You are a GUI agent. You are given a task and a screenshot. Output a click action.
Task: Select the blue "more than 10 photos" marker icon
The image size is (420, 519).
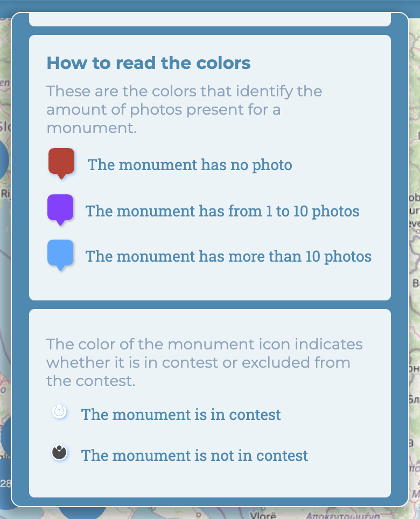point(60,252)
